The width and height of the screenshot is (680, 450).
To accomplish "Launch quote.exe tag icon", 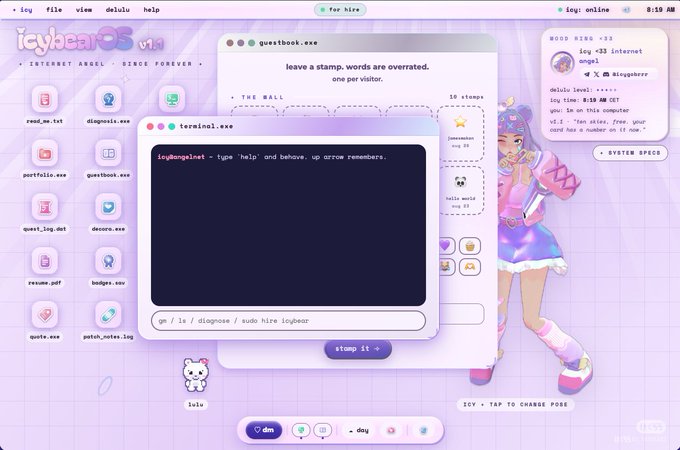I will tap(45, 315).
